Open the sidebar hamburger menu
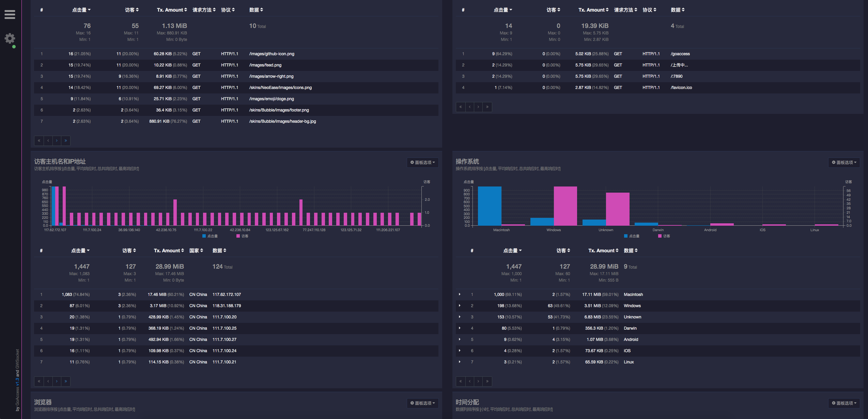868x419 pixels. pyautogui.click(x=10, y=14)
